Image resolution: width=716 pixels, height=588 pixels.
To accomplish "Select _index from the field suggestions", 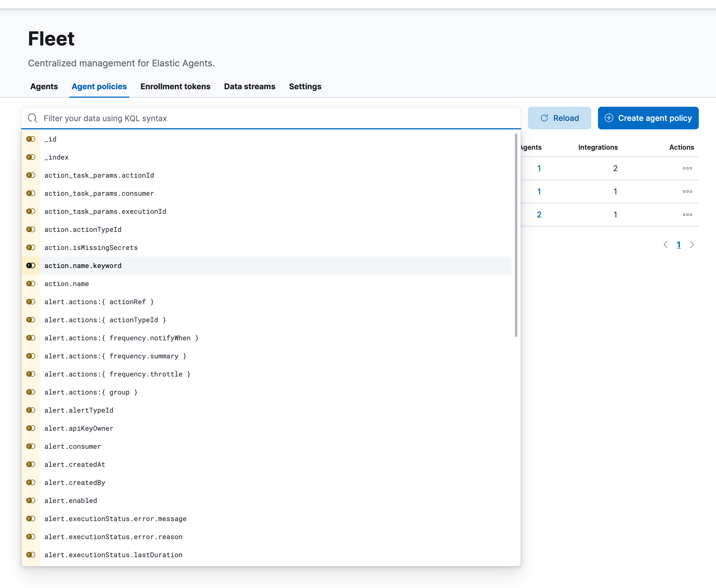I will pyautogui.click(x=56, y=157).
